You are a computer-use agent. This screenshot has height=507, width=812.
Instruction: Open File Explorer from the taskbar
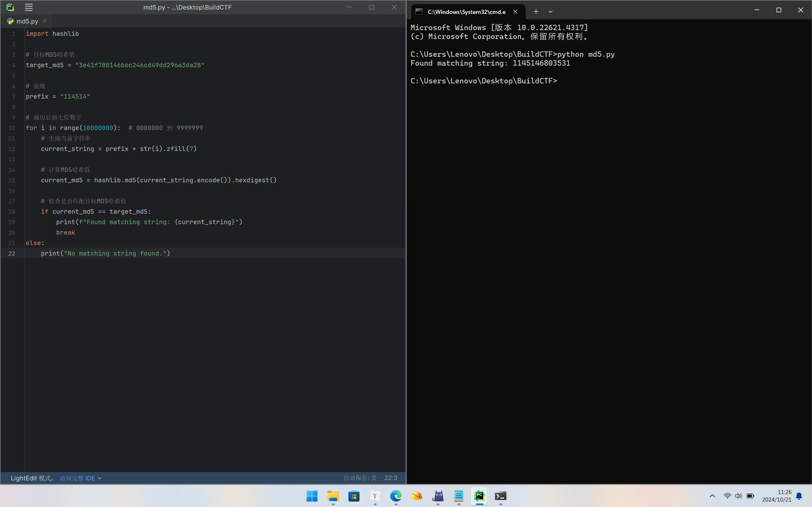333,496
